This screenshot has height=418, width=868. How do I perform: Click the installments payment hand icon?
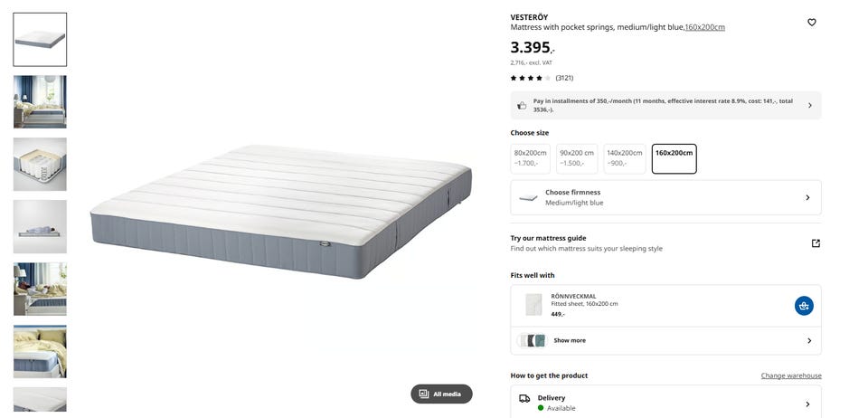pyautogui.click(x=522, y=105)
